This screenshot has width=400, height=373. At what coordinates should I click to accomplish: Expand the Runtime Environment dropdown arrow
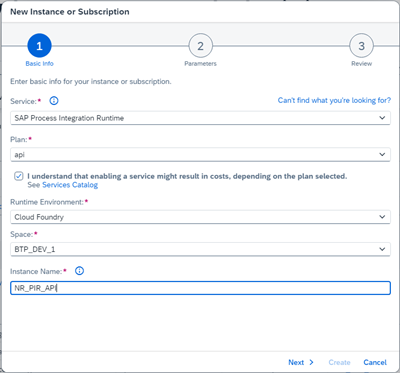coord(382,217)
